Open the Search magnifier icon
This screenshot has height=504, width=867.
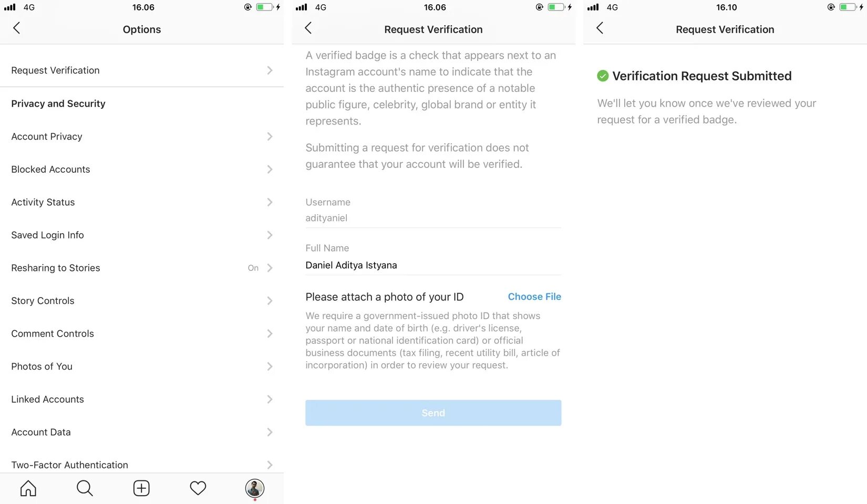(x=85, y=488)
